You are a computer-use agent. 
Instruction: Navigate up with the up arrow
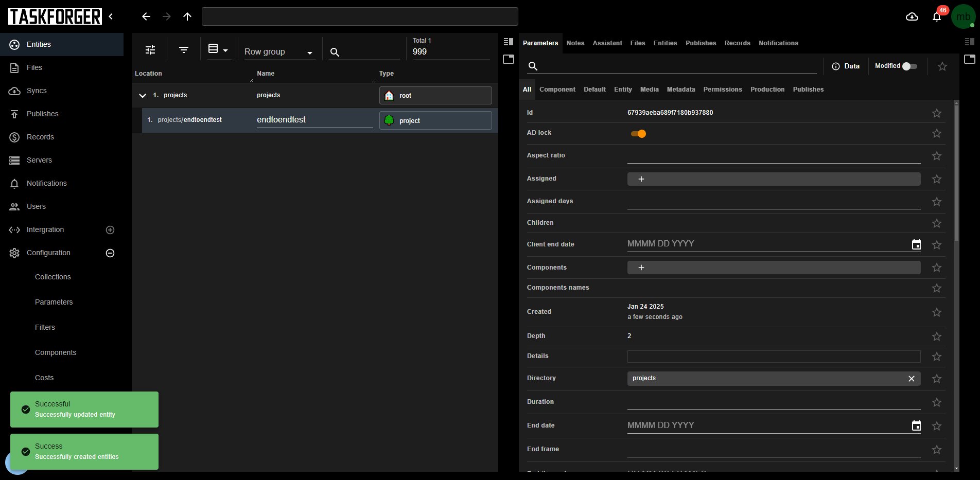[x=187, y=16]
